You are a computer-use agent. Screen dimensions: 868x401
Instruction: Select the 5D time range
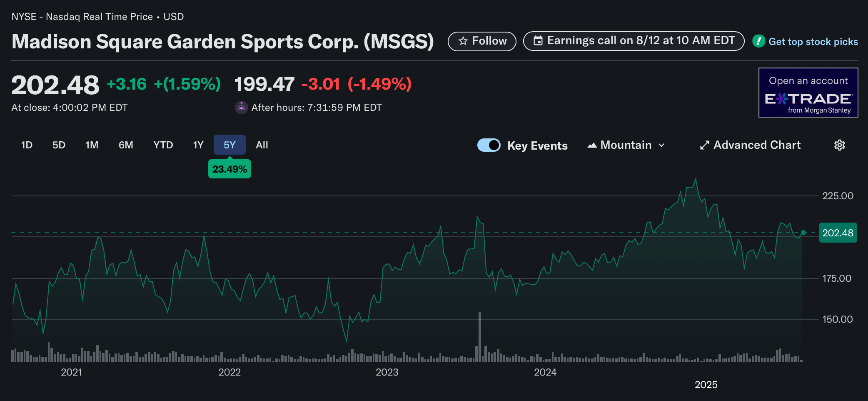[x=59, y=145]
